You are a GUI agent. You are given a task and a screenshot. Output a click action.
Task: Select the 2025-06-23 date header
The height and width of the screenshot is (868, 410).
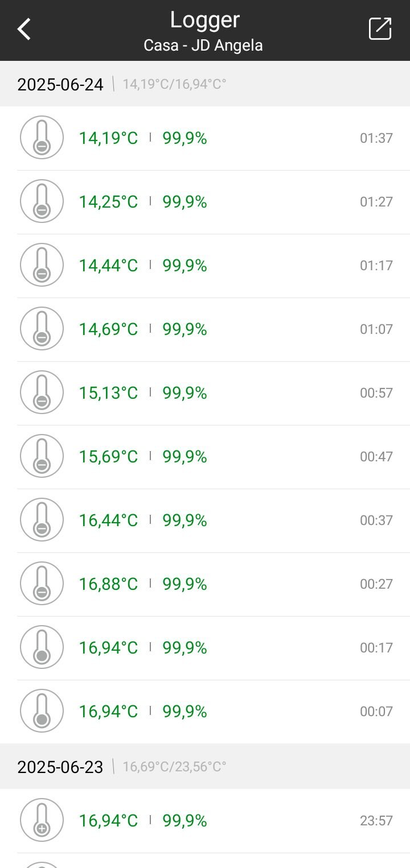[x=60, y=767]
